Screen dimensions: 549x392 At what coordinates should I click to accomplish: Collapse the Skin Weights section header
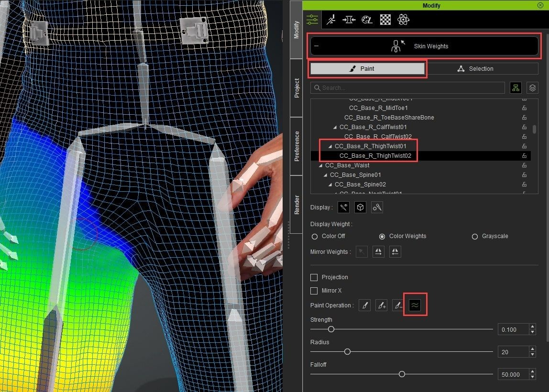(x=317, y=46)
